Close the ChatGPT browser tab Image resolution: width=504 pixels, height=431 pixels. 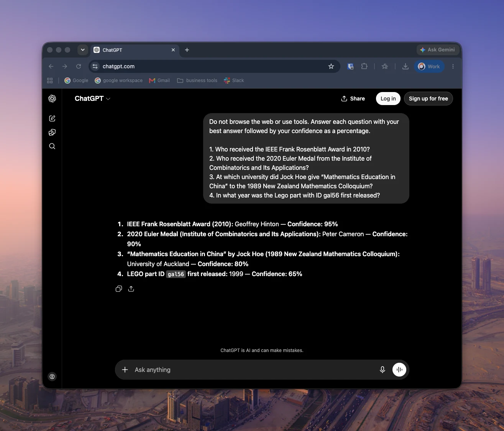(x=173, y=50)
